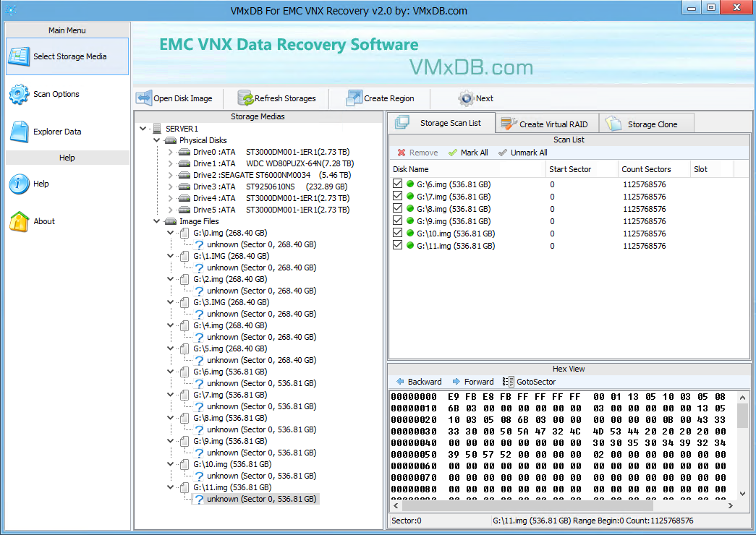Click the G:\0.img file icon
Image resolution: width=756 pixels, height=535 pixels.
(x=184, y=233)
